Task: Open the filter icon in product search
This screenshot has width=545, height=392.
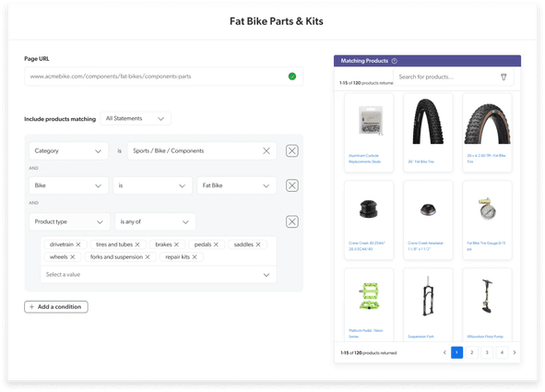Action: 504,77
